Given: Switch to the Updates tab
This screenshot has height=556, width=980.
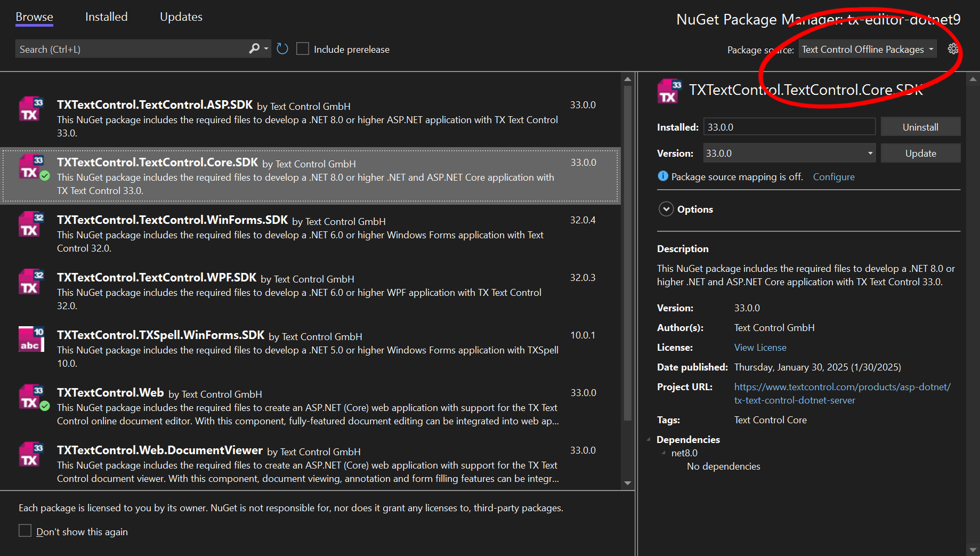Looking at the screenshot, I should (181, 17).
